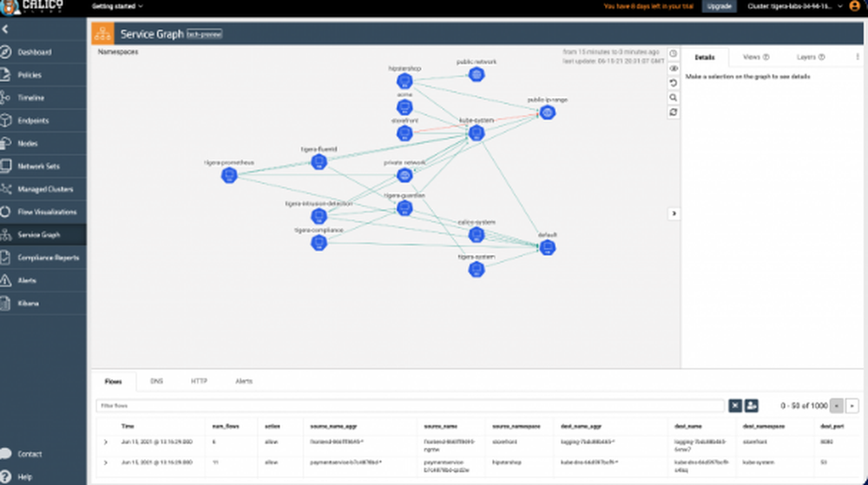The width and height of the screenshot is (868, 485).
Task: Open the details panel kebab menu
Action: click(858, 57)
